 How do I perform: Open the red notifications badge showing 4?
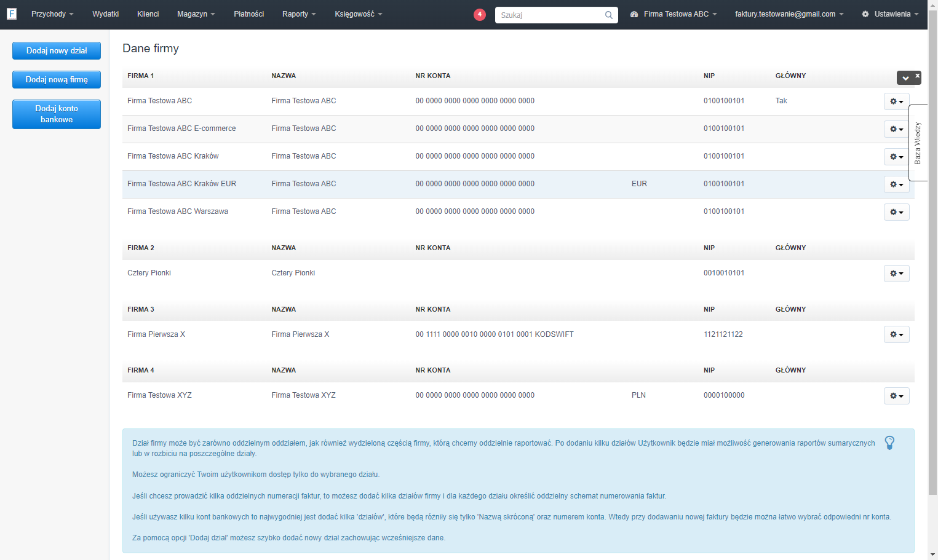(x=480, y=14)
